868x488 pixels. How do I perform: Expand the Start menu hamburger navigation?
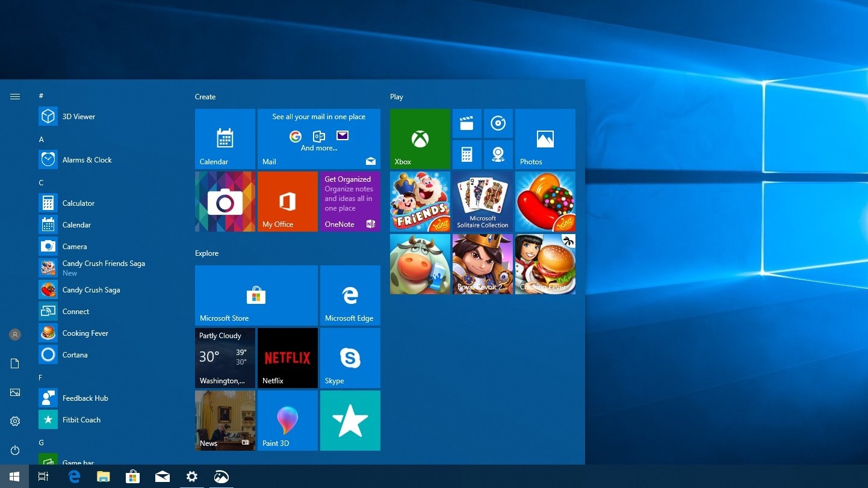(15, 96)
